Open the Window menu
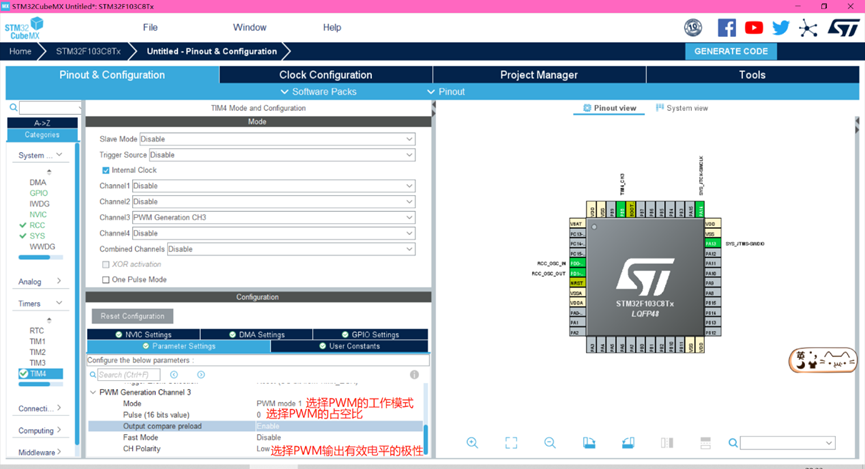 click(x=249, y=27)
